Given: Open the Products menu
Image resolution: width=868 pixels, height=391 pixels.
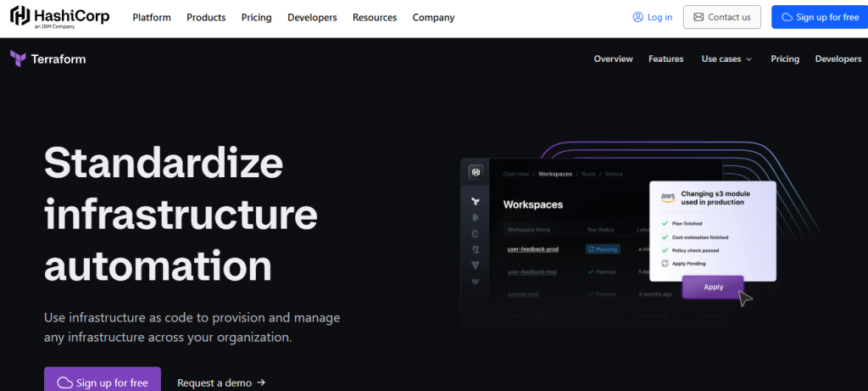Looking at the screenshot, I should coord(206,17).
